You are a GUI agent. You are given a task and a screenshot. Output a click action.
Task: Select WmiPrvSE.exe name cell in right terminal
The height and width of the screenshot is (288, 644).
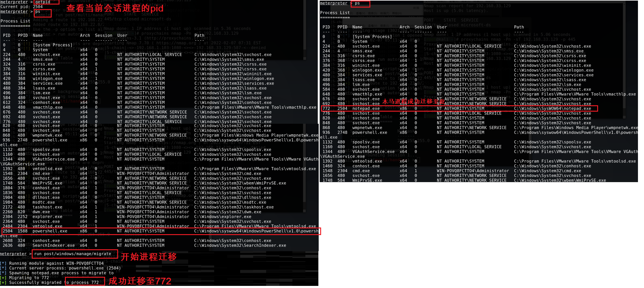367,180
